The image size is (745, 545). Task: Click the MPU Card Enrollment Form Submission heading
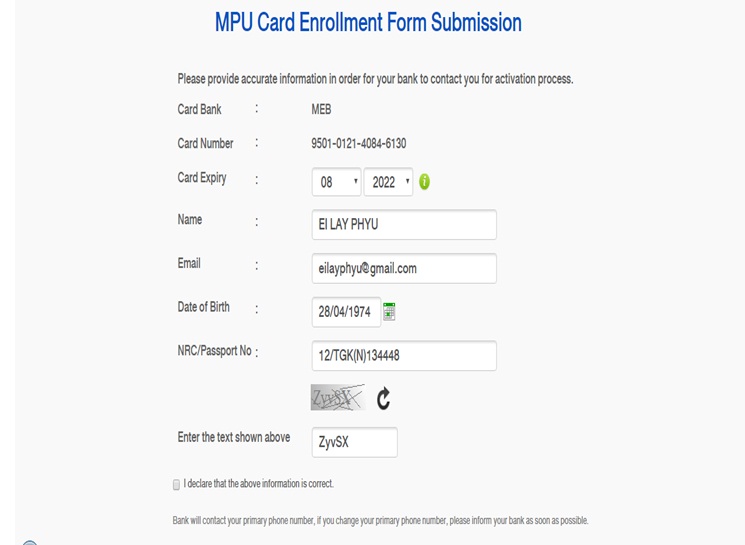pos(368,23)
